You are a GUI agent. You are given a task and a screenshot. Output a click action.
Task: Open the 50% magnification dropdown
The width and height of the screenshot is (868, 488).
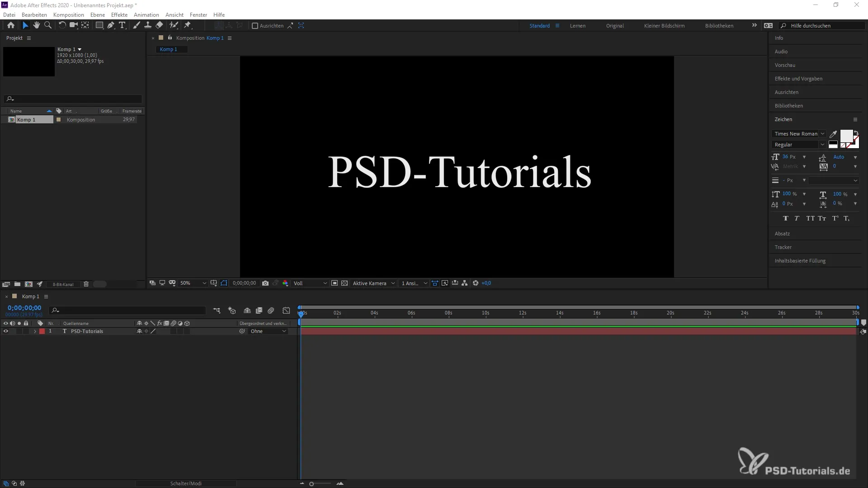[x=193, y=283]
